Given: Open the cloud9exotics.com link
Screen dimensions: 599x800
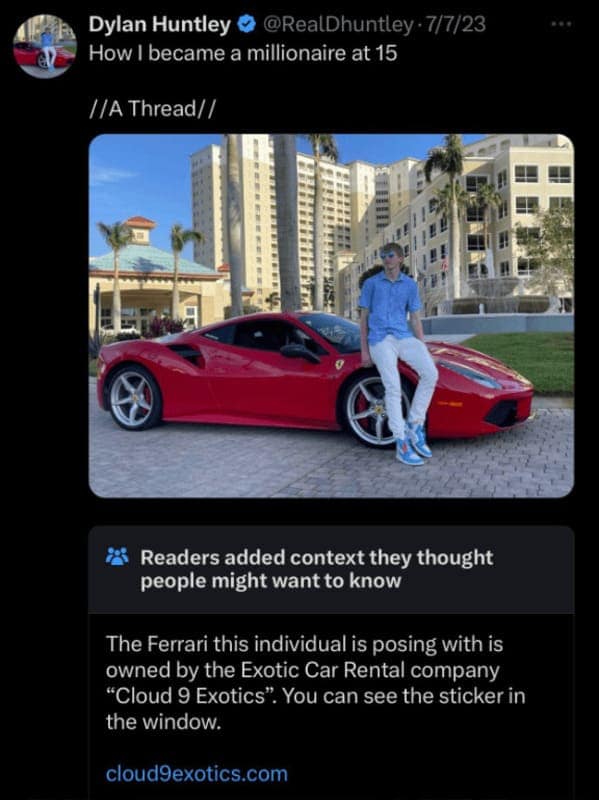Looking at the screenshot, I should pos(197,774).
